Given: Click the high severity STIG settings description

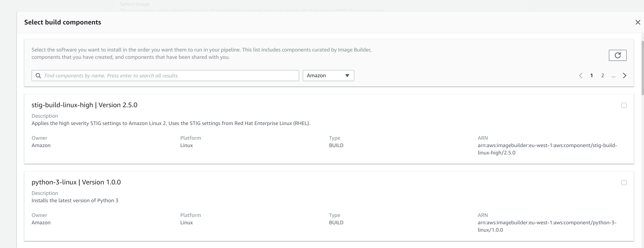Looking at the screenshot, I should coord(171,123).
